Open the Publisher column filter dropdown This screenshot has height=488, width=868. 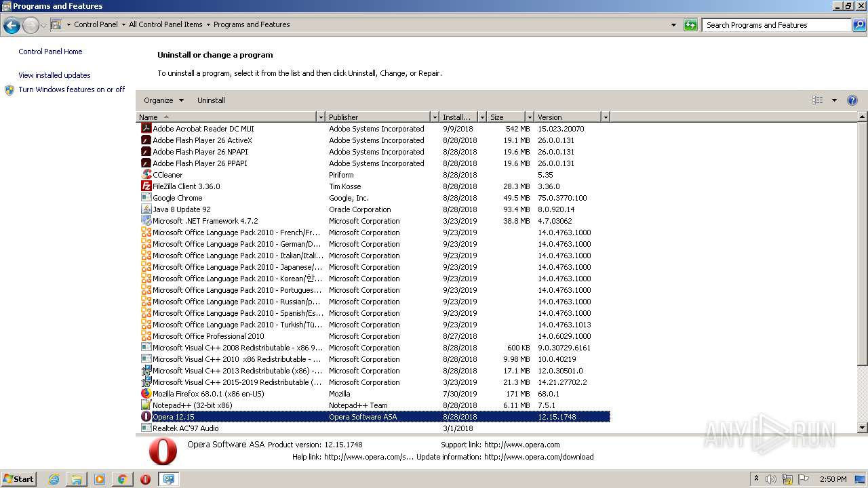pyautogui.click(x=435, y=117)
